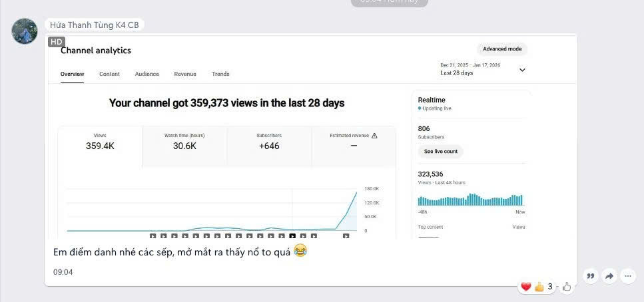Open the Revenue tab

pyautogui.click(x=185, y=75)
